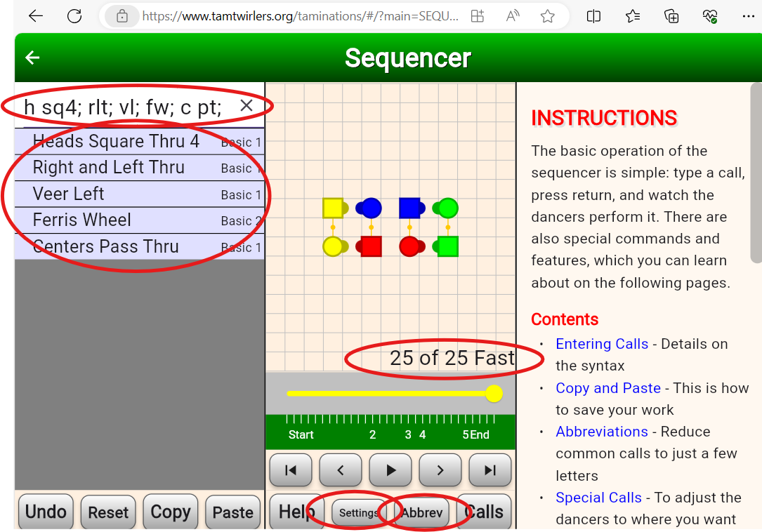View site info via lock icon
762x532 pixels.
pyautogui.click(x=122, y=16)
